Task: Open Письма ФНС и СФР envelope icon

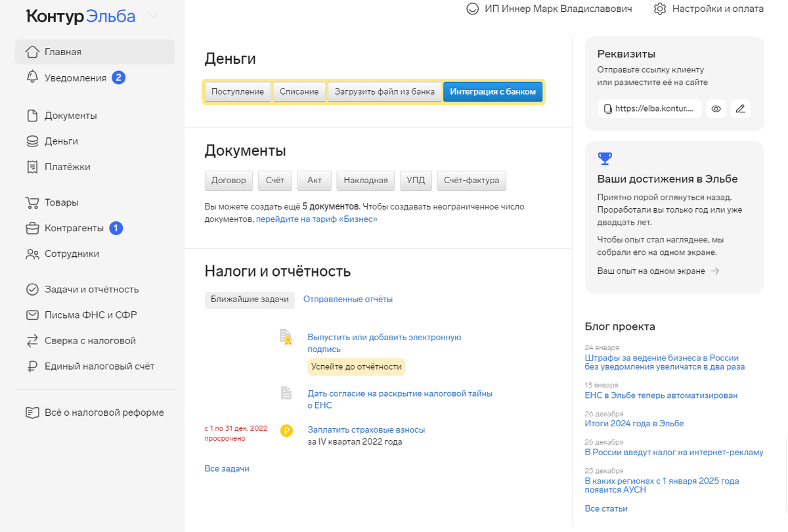Action: point(32,315)
